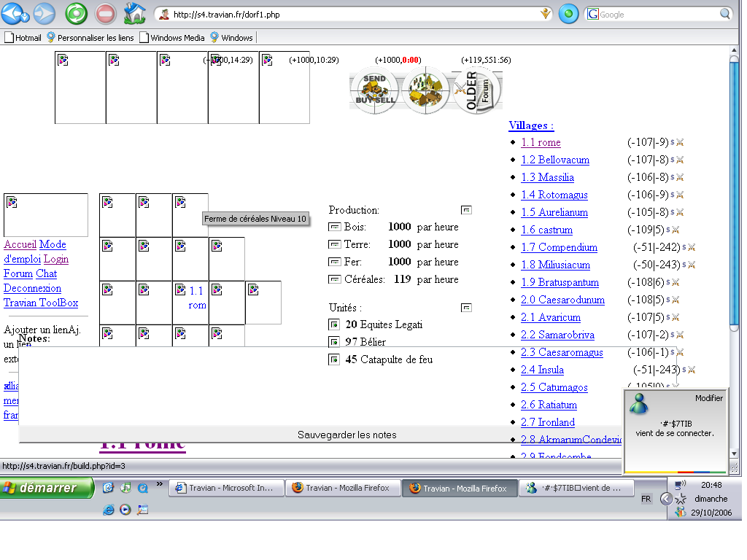The width and height of the screenshot is (747, 560).
Task: Open the SEND BUY SELL marketplace icon
Action: point(374,90)
